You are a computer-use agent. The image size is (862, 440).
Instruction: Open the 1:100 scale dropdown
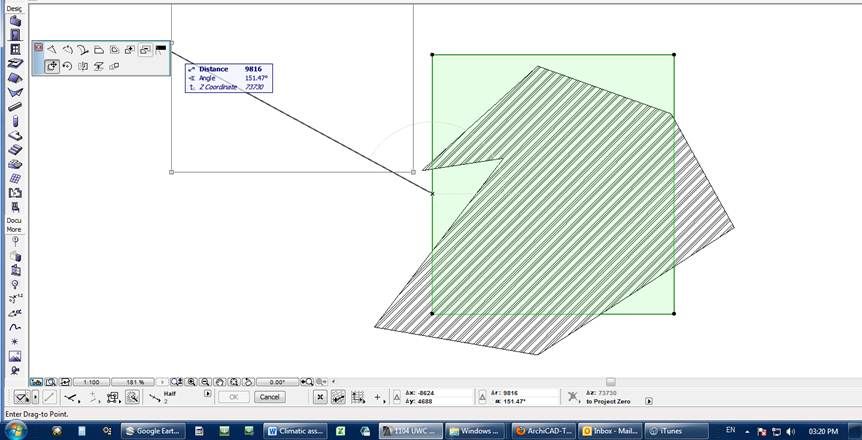(91, 382)
